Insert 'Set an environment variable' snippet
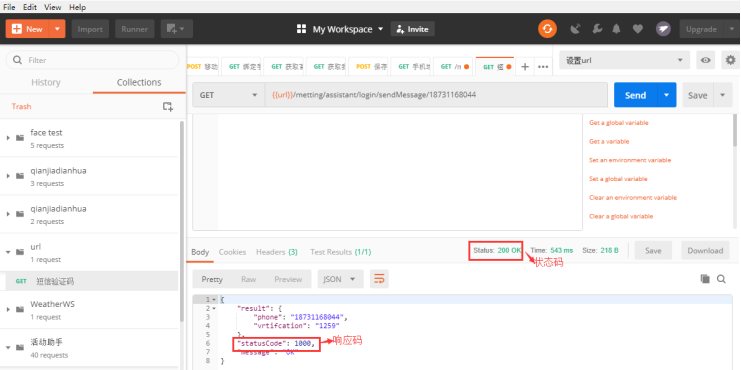This screenshot has height=370, width=741. 630,160
